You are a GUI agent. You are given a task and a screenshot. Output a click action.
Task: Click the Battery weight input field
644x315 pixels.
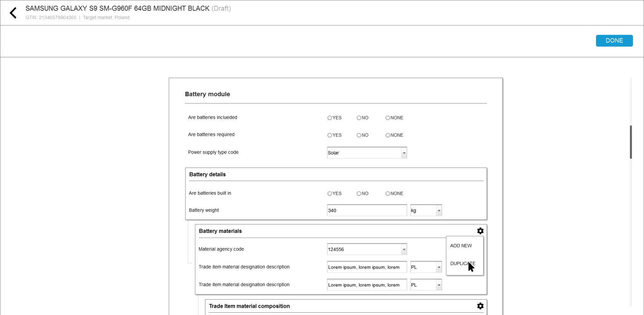(x=366, y=210)
